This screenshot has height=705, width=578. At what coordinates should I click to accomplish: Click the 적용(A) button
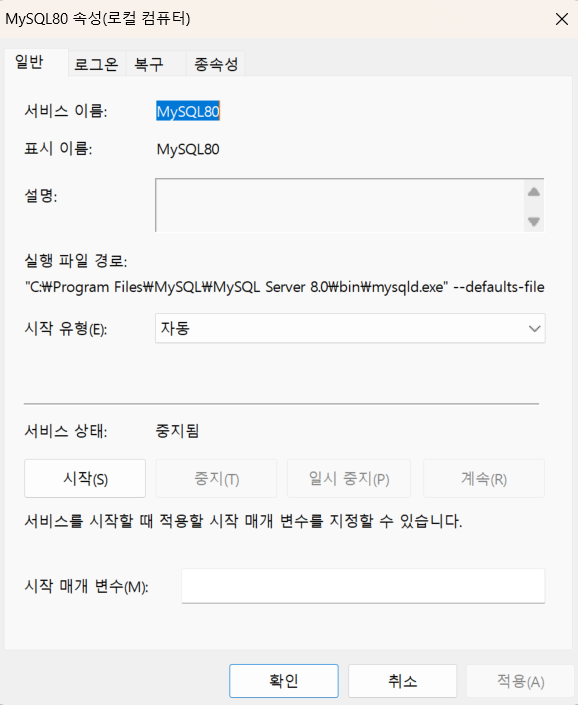point(520,681)
